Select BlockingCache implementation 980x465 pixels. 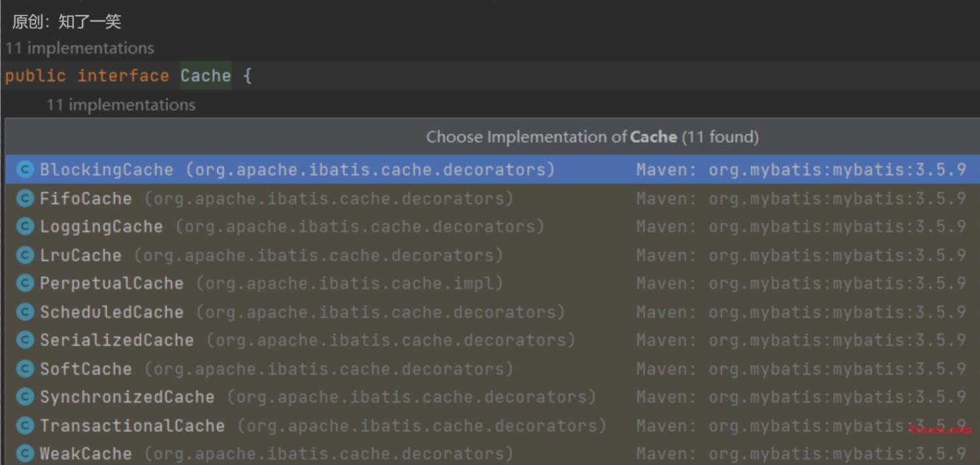pos(493,170)
